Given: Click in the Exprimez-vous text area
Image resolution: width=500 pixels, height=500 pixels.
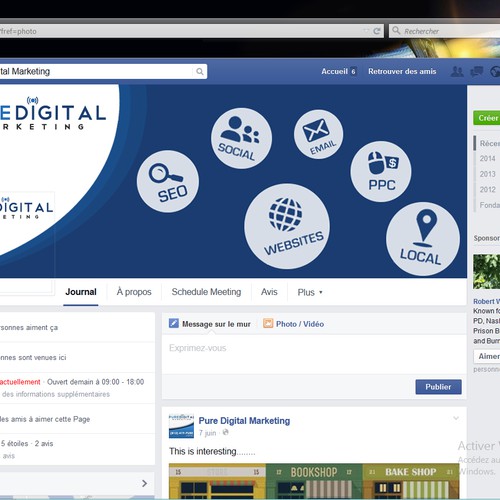Looking at the screenshot, I should (314, 354).
